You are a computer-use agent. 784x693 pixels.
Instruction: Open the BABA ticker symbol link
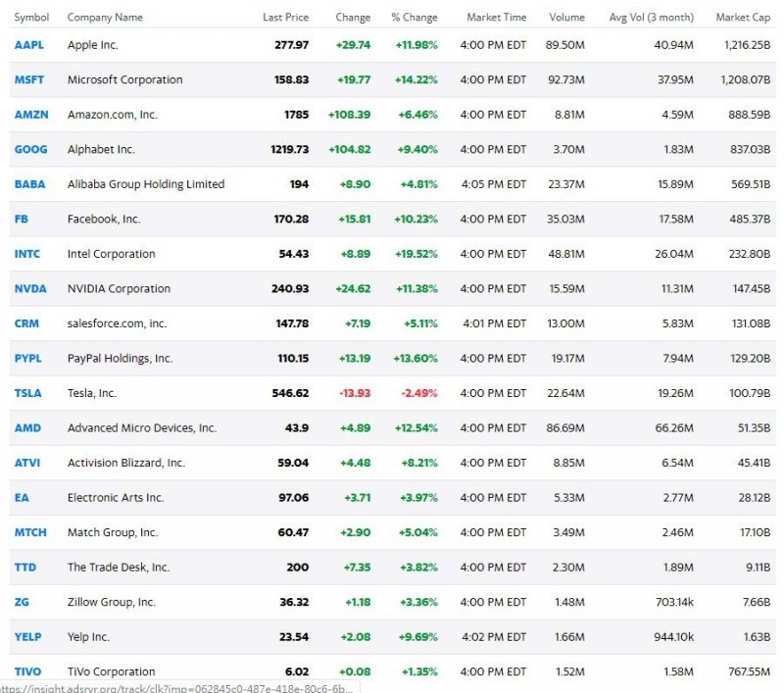30,184
